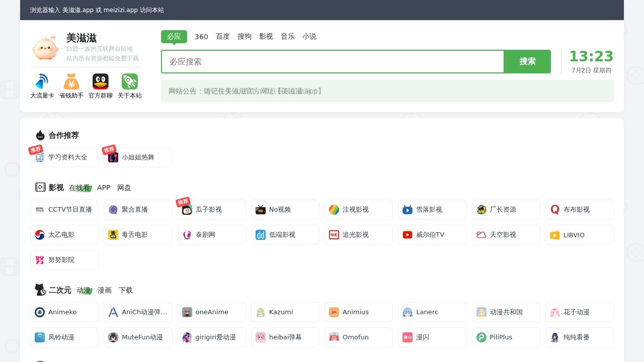This screenshot has height=362, width=644.
Task: Open the 官方群聊 QQ penguin icon
Action: 101,86
